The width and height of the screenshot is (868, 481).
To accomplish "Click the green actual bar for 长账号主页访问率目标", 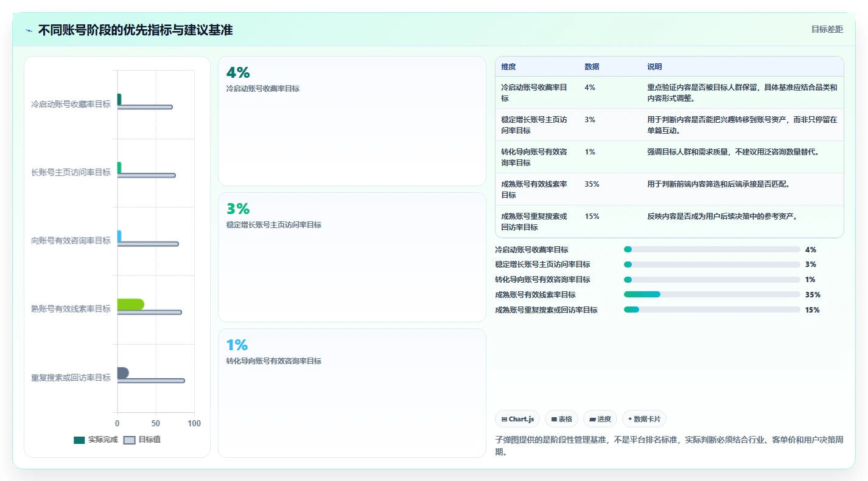I will [x=119, y=168].
